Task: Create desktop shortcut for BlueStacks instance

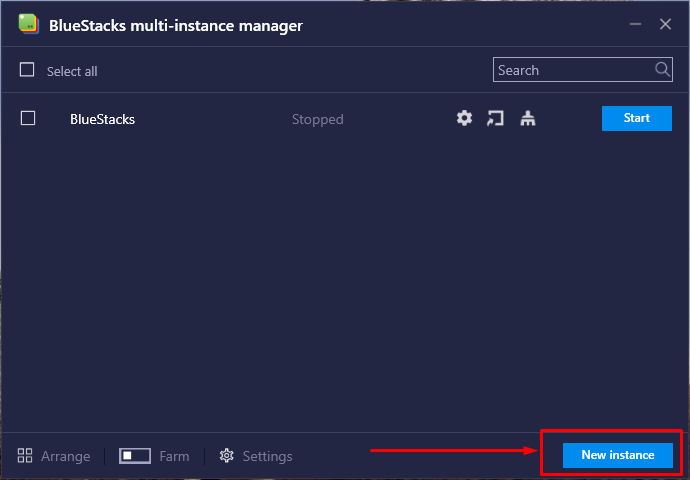Action: click(x=495, y=118)
